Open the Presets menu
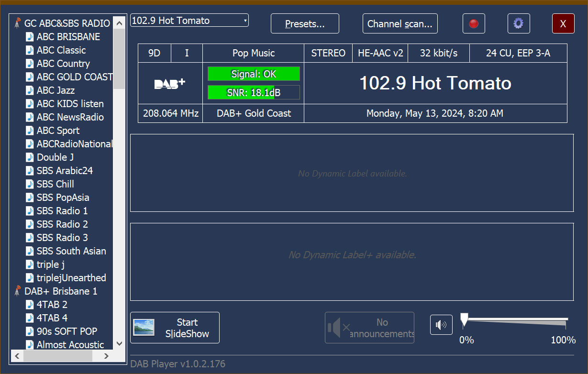This screenshot has width=588, height=374. click(305, 24)
